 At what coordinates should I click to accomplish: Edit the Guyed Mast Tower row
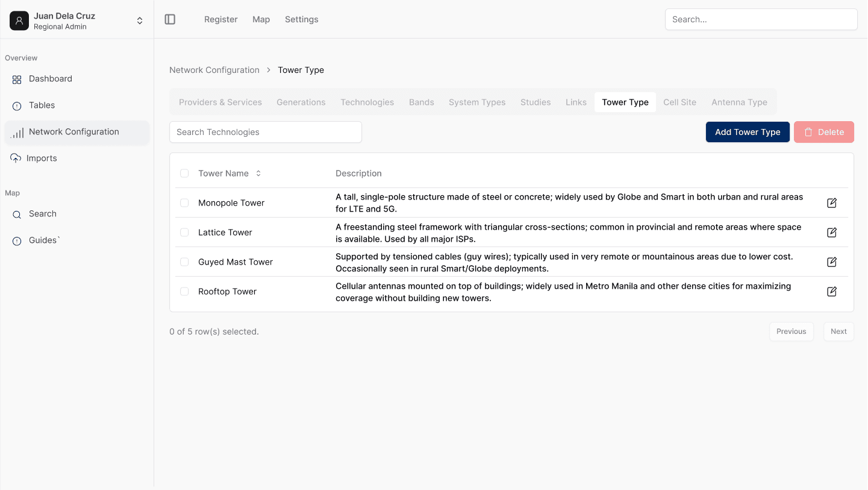(832, 262)
